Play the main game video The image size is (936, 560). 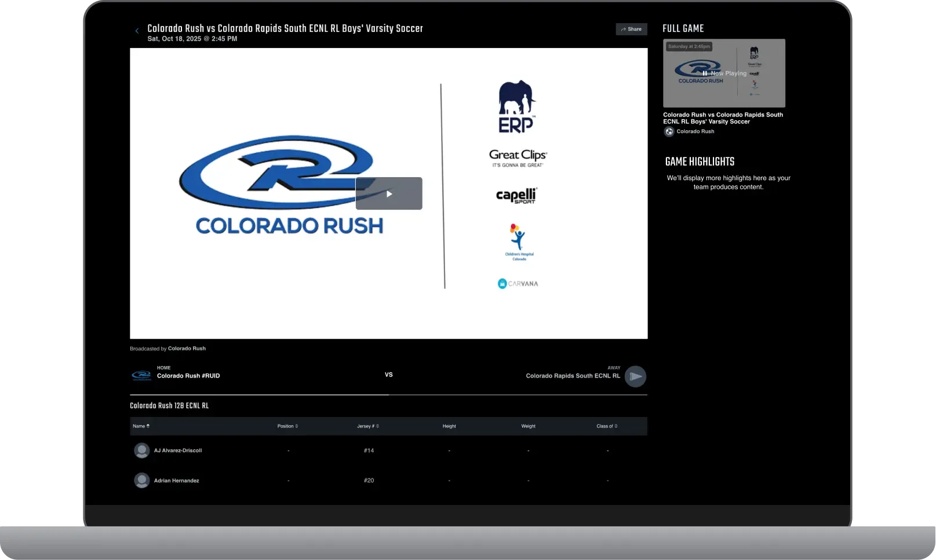389,193
